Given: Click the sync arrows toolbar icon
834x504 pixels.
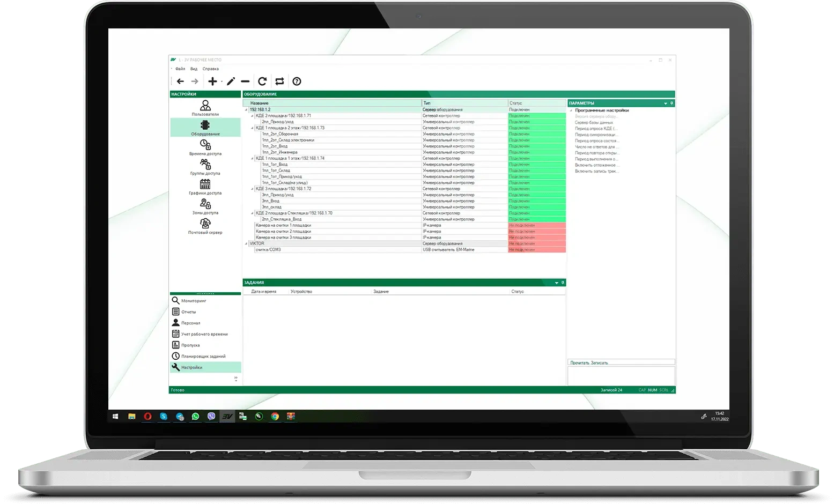Looking at the screenshot, I should point(279,81).
